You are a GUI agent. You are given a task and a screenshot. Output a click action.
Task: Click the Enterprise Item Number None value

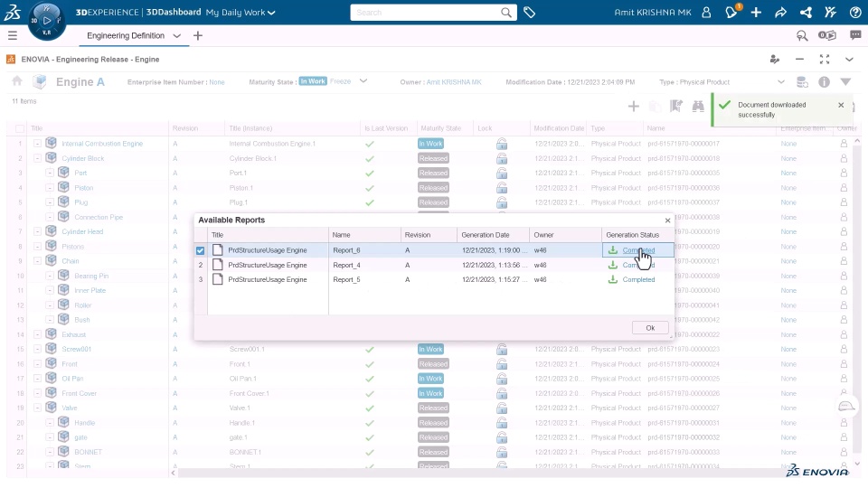pos(216,82)
